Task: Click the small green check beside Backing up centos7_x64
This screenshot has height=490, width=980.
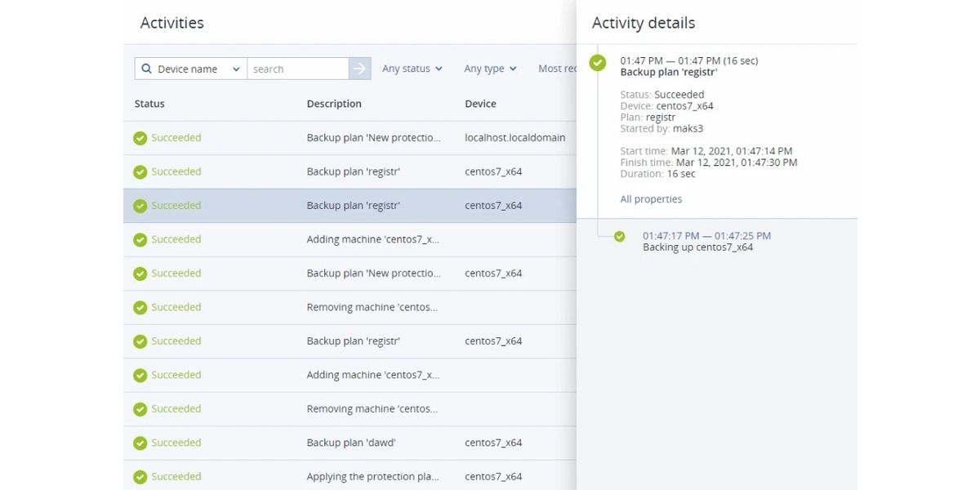Action: click(x=620, y=237)
